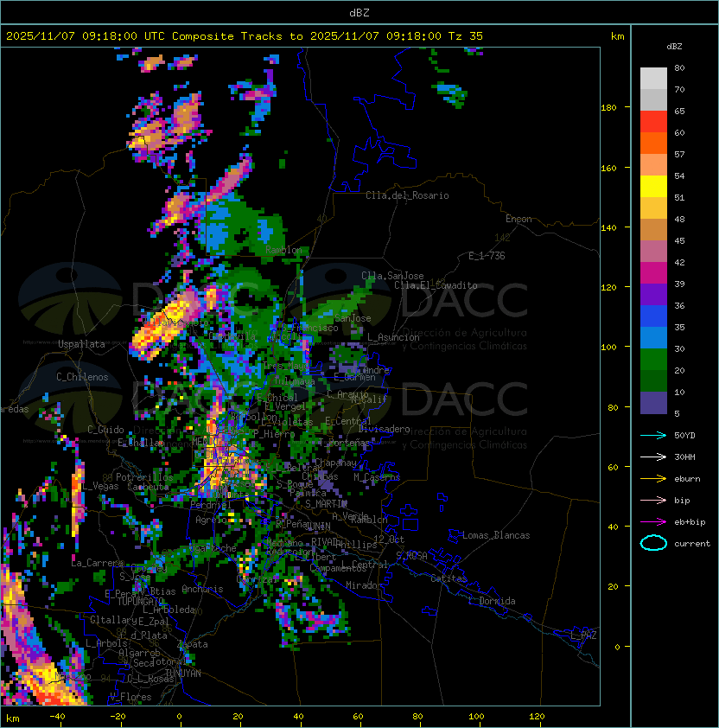This screenshot has height=728, width=719.
Task: Click the 50YD cyan arrow legend icon
Action: pyautogui.click(x=653, y=435)
